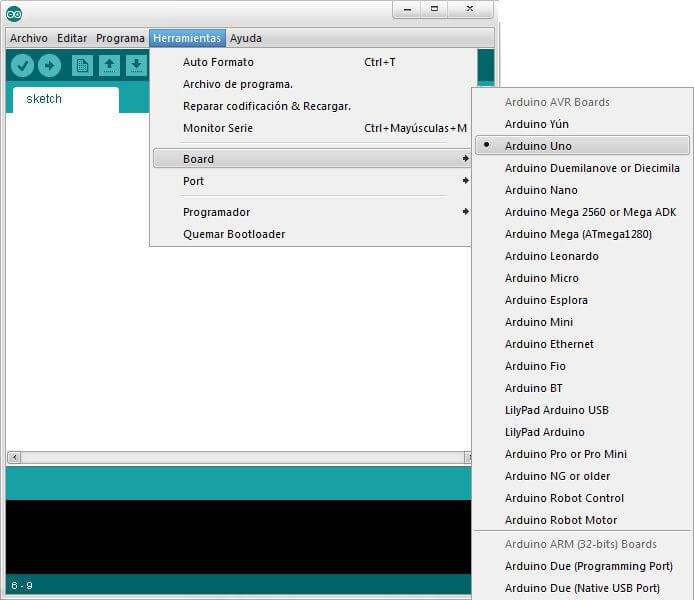
Task: Open the Ayuda menu
Action: pyautogui.click(x=246, y=38)
